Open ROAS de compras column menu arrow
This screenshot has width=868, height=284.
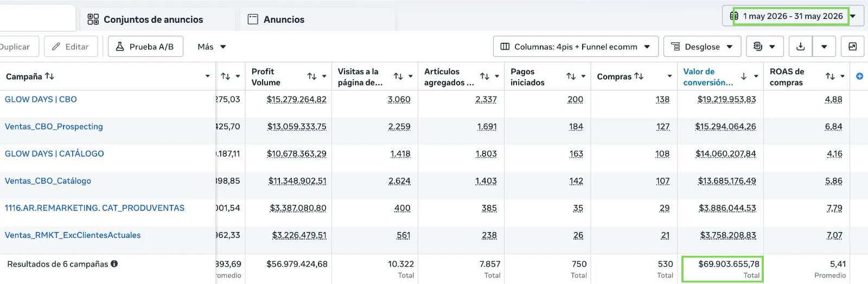(843, 76)
